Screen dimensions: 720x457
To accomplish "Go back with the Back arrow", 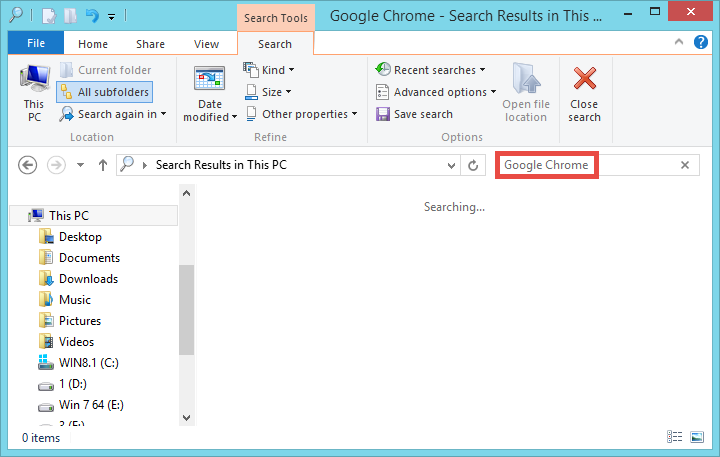I will (x=28, y=165).
